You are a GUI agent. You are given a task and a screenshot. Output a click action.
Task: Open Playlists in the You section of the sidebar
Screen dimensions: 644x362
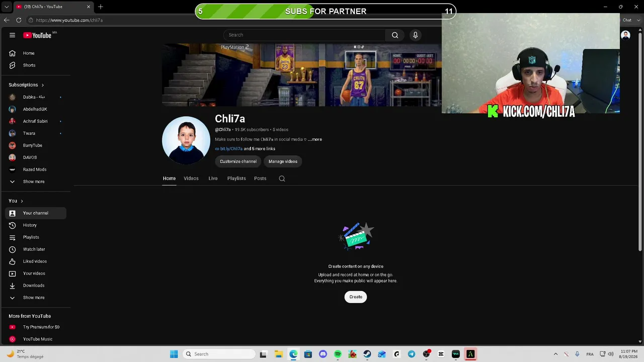[x=35, y=237]
